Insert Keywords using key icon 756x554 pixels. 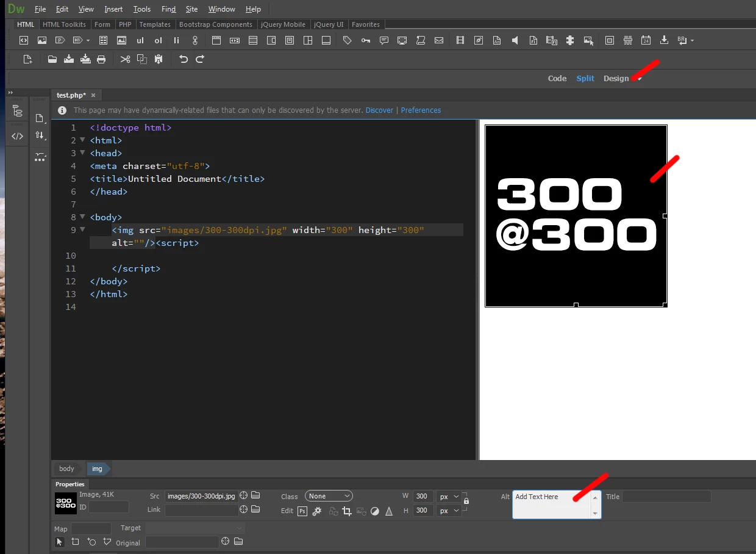[365, 40]
